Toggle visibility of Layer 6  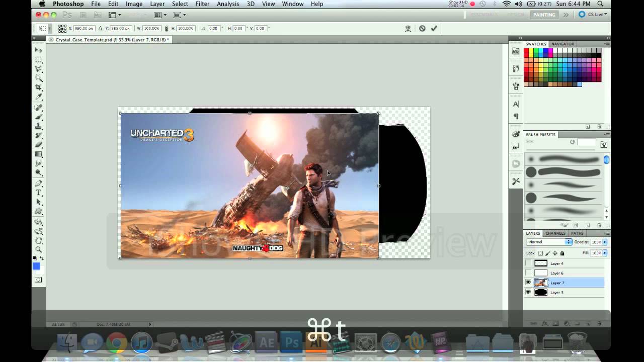[528, 273]
